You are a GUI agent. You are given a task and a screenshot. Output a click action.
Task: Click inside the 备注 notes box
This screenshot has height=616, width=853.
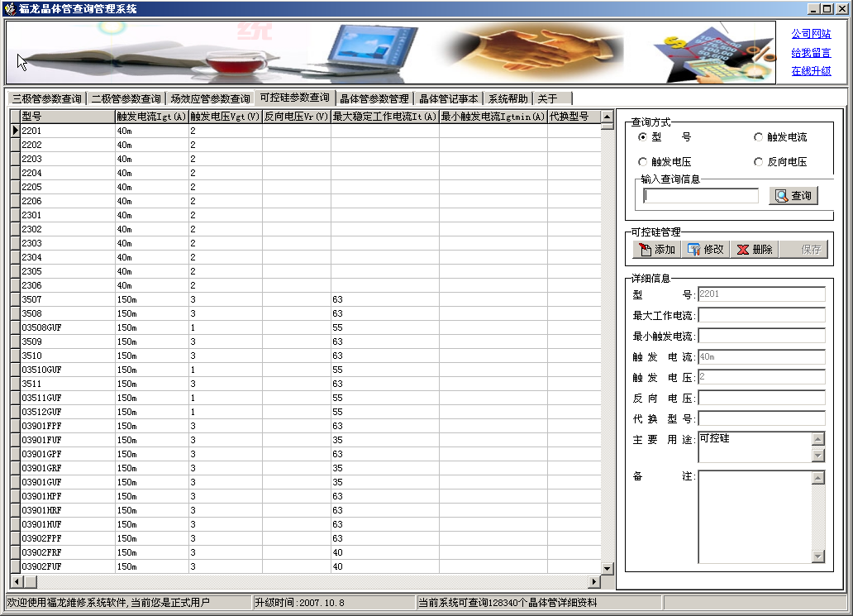pos(755,517)
